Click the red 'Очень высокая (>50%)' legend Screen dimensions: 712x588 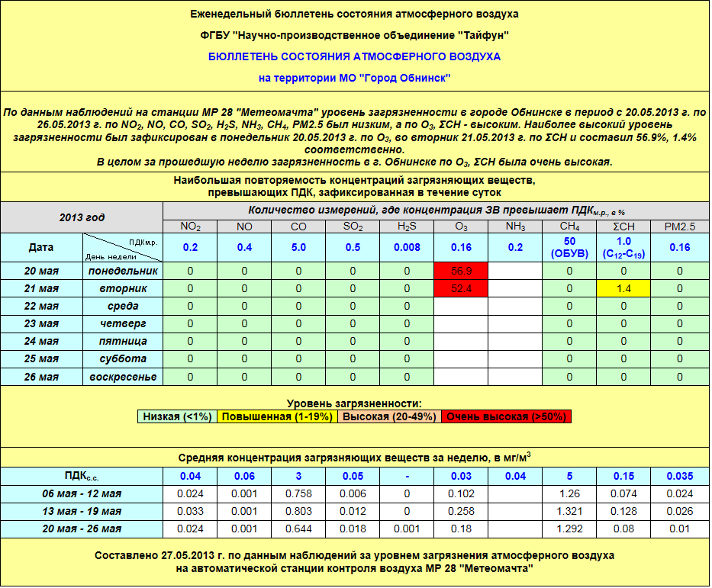pos(506,416)
